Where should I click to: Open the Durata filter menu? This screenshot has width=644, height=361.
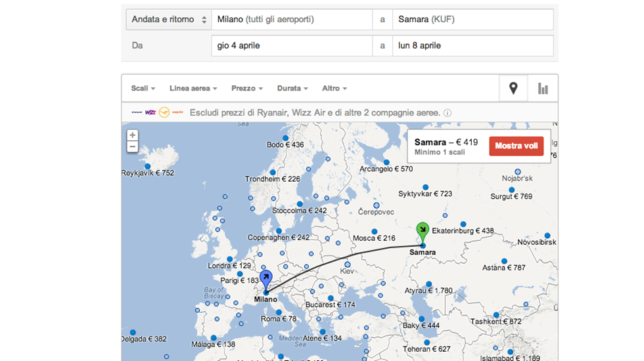pyautogui.click(x=292, y=89)
